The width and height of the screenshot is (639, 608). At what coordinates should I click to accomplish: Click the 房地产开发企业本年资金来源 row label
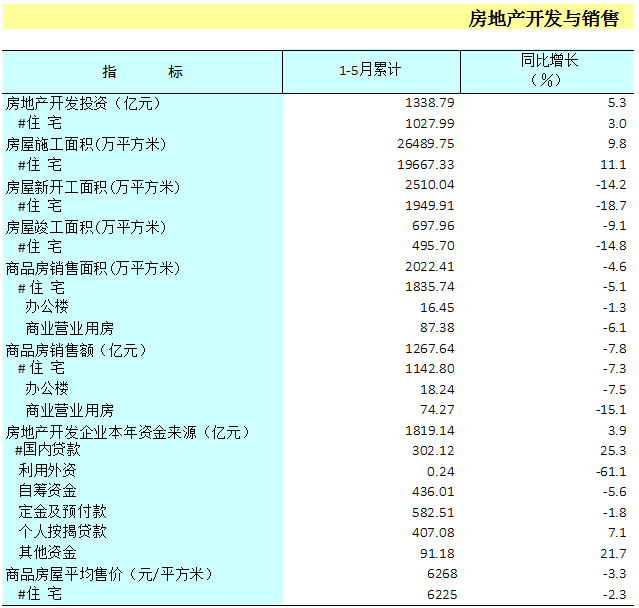[126, 432]
